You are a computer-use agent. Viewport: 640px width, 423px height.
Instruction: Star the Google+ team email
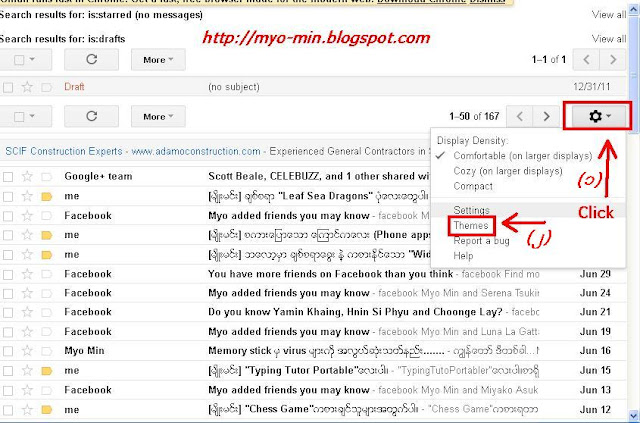(27, 176)
